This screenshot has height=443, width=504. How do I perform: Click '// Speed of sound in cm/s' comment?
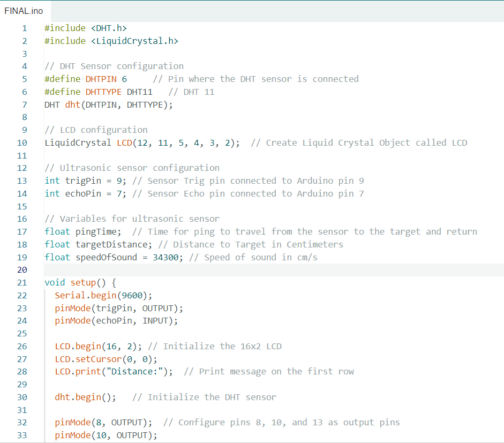click(x=253, y=257)
